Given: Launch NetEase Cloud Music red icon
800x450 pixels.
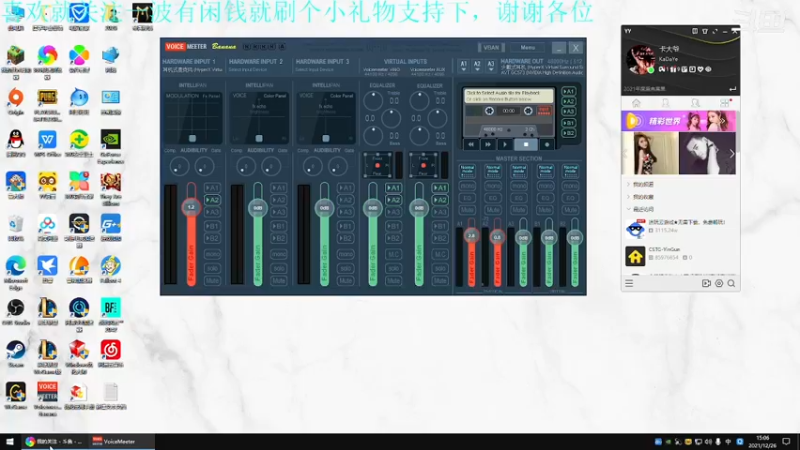Looking at the screenshot, I should (x=111, y=353).
